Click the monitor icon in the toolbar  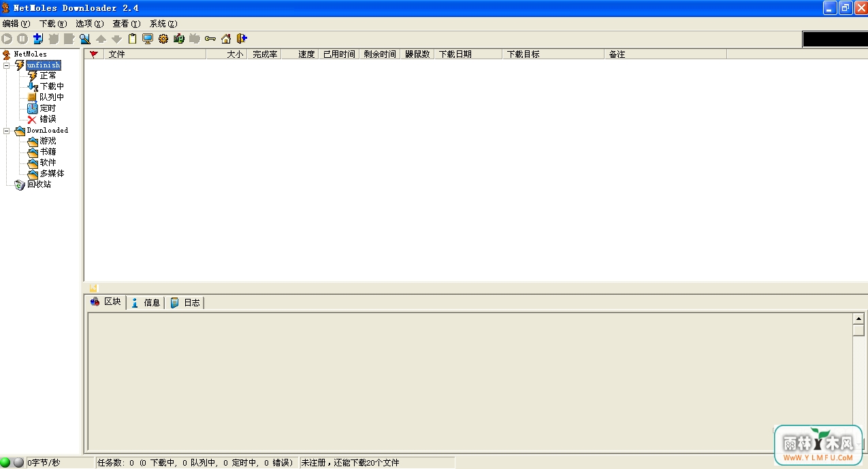tap(148, 39)
